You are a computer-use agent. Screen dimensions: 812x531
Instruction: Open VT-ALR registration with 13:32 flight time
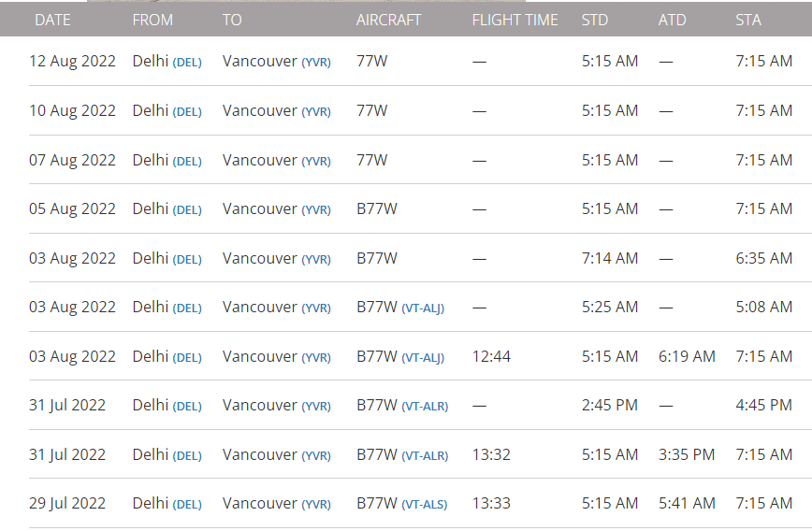pyautogui.click(x=425, y=455)
